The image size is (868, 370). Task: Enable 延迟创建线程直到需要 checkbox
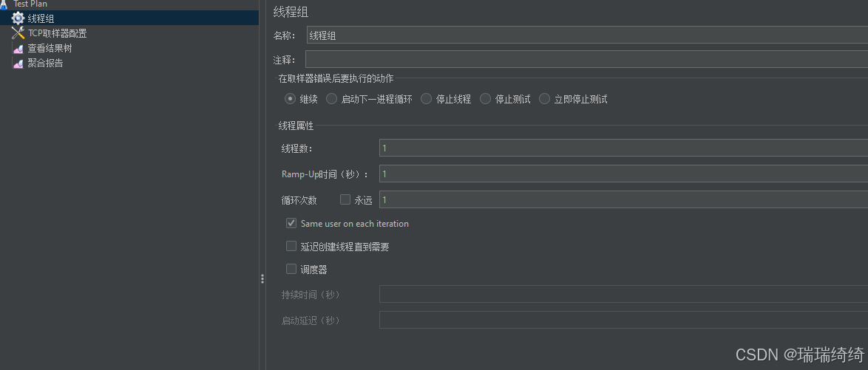tap(291, 246)
